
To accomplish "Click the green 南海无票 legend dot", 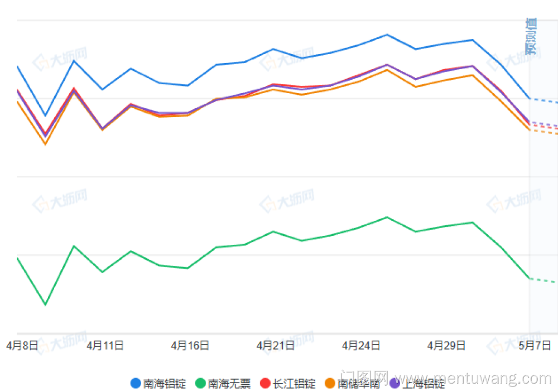I will point(200,383).
